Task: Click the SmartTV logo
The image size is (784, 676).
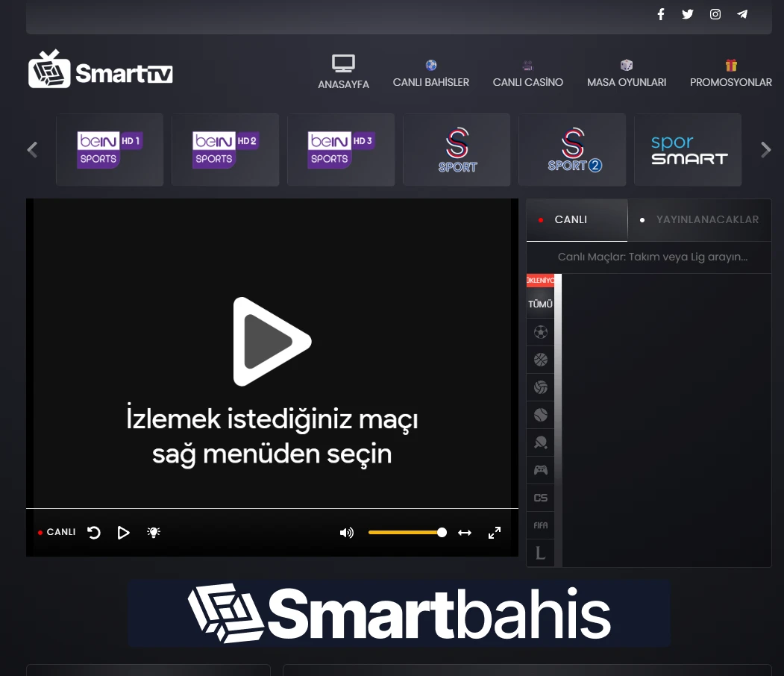Action: click(x=101, y=69)
